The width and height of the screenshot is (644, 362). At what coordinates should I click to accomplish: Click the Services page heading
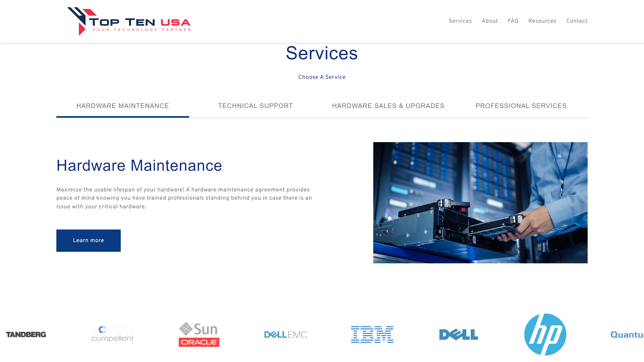322,53
